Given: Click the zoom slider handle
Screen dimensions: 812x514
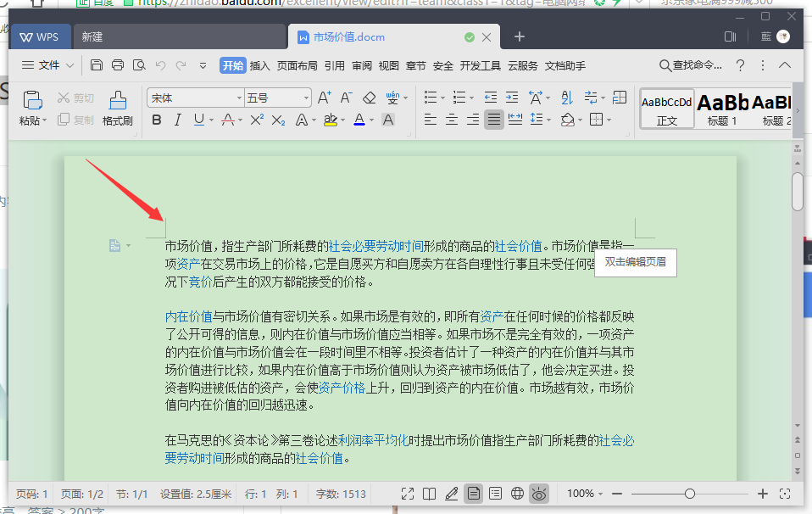Looking at the screenshot, I should click(689, 494).
